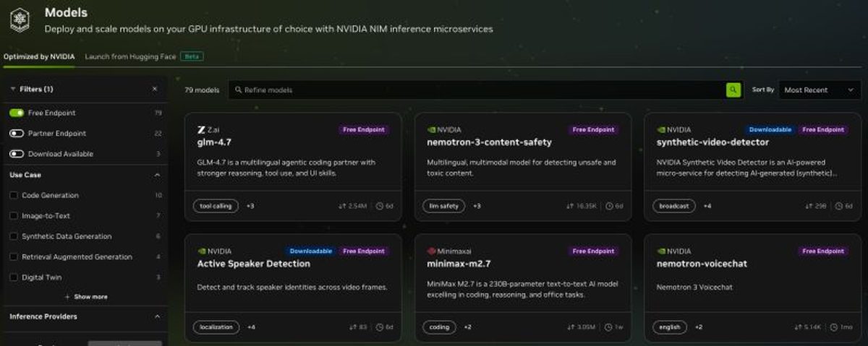Click Free Endpoint badge on glm-4.7 card
This screenshot has height=346, width=868.
(364, 130)
